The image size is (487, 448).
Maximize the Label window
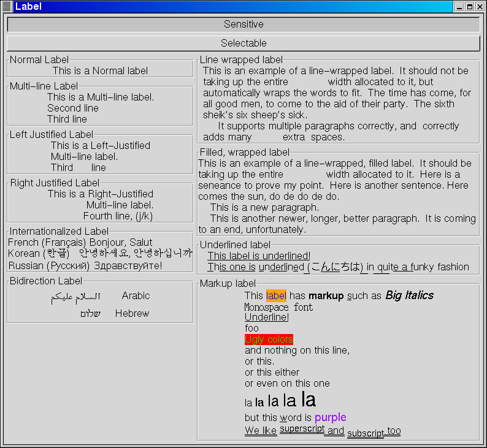[469, 7]
